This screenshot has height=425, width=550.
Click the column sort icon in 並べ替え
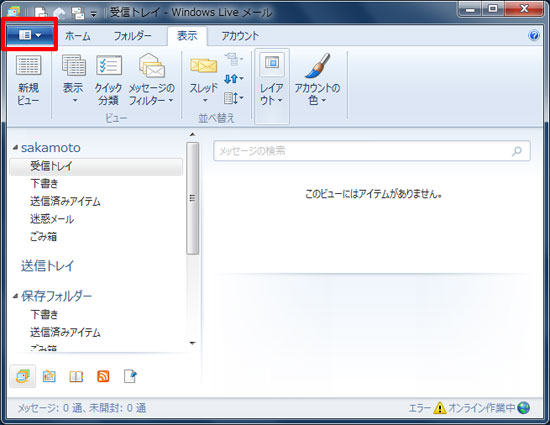point(234,98)
